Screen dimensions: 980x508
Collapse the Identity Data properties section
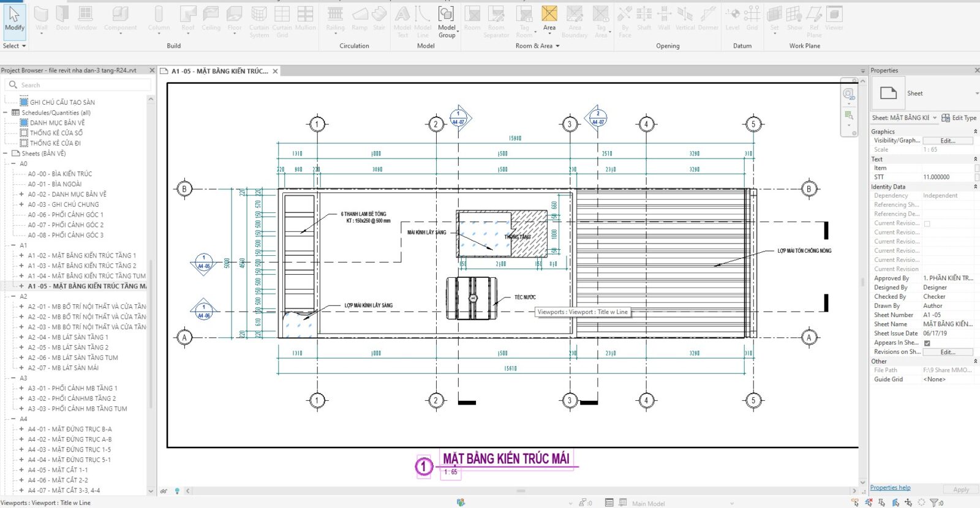click(976, 187)
